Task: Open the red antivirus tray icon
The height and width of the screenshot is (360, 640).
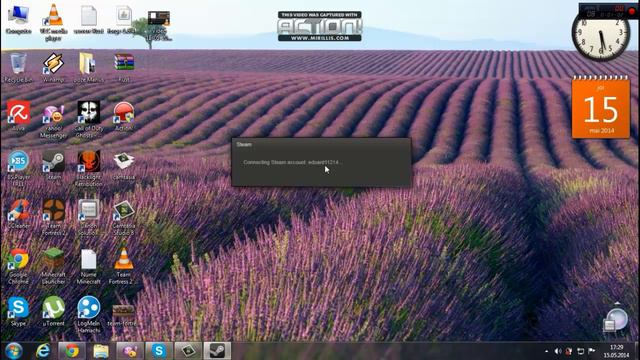Action: [x=569, y=351]
